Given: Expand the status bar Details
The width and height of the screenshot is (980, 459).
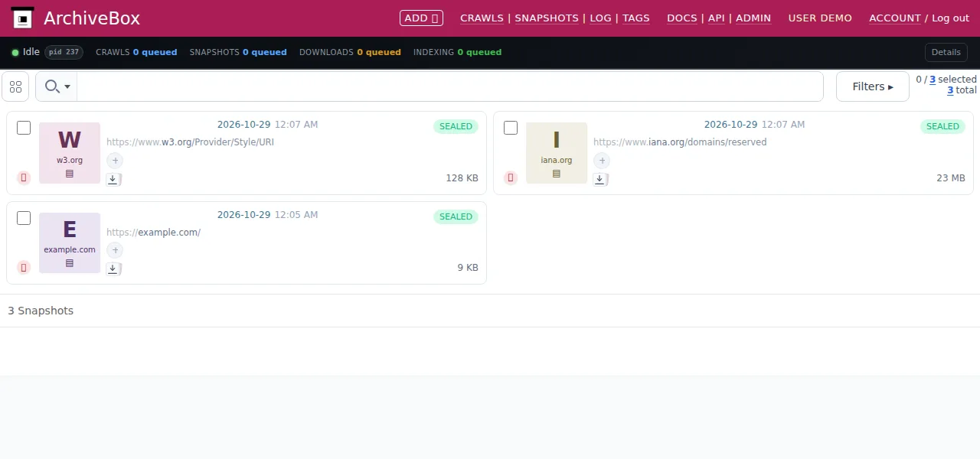Looking at the screenshot, I should coord(946,52).
